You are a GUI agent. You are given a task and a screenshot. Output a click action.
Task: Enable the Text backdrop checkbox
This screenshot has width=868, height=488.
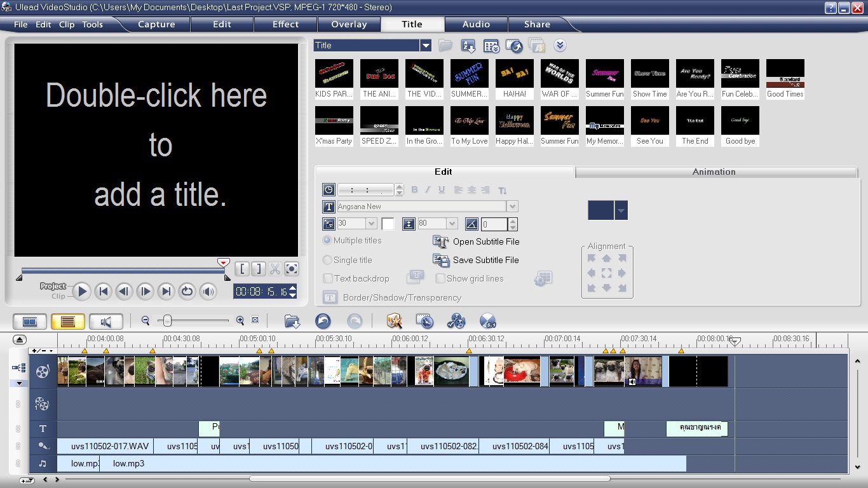point(328,278)
